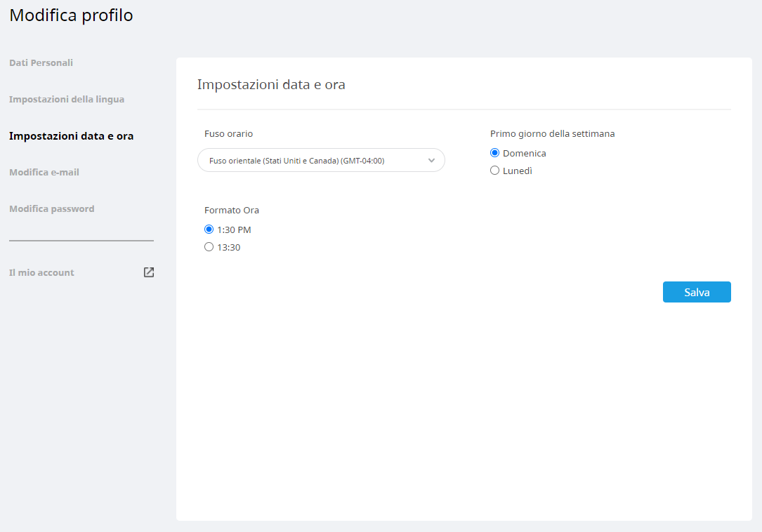Click the external link icon beside Il mio account
Image resolution: width=762 pixels, height=532 pixels.
click(149, 272)
